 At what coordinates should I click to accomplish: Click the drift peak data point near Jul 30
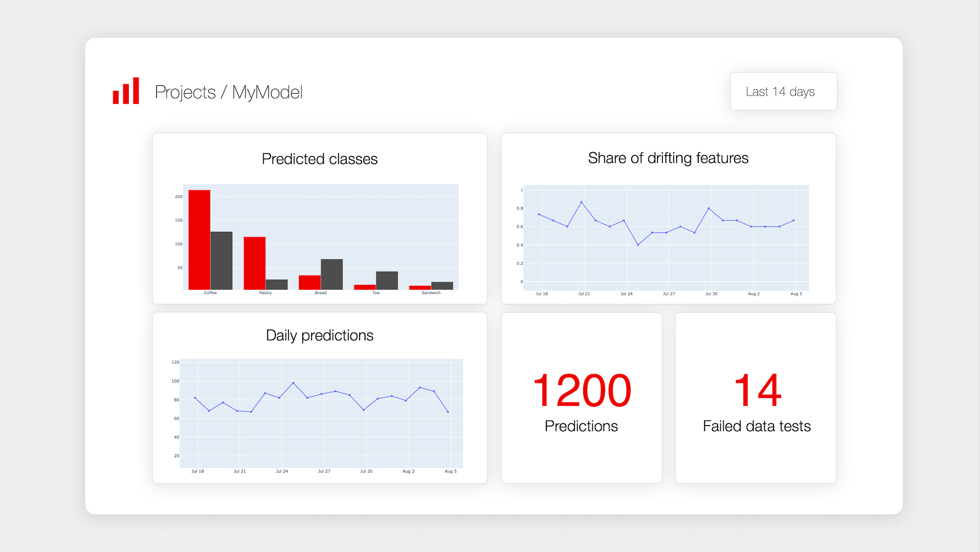pyautogui.click(x=709, y=208)
